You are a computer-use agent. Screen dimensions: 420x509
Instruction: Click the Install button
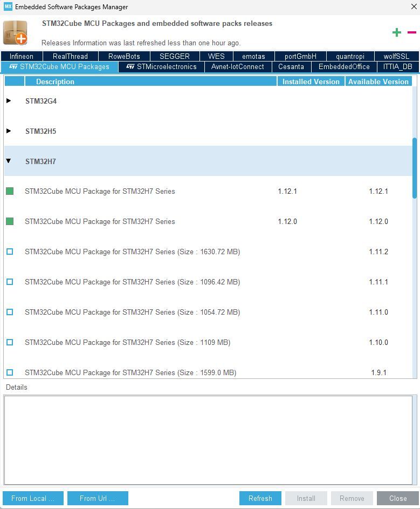point(306,498)
